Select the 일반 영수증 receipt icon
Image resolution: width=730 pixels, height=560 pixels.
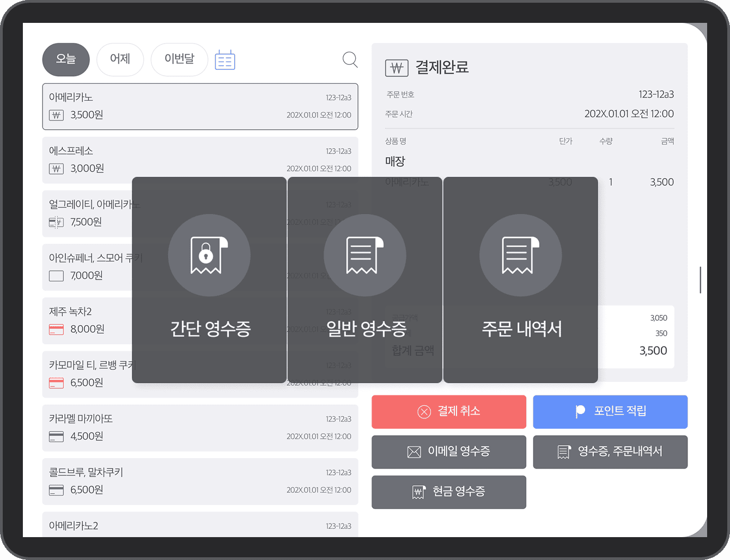tap(365, 255)
